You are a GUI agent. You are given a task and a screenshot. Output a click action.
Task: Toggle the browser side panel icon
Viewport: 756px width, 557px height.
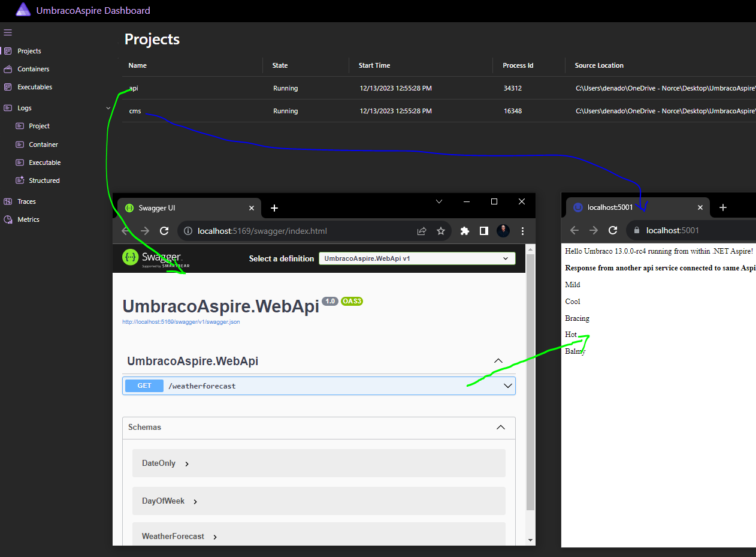[483, 231]
